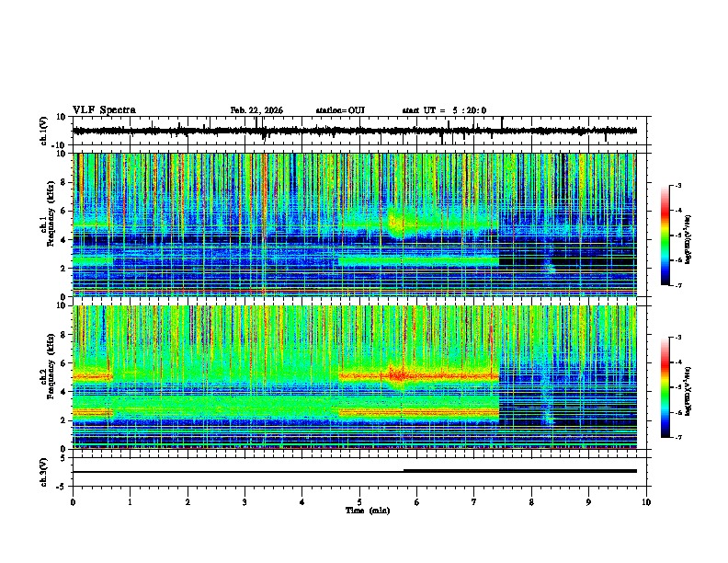Click the date 'Feb. 22, 2026'

coord(256,110)
